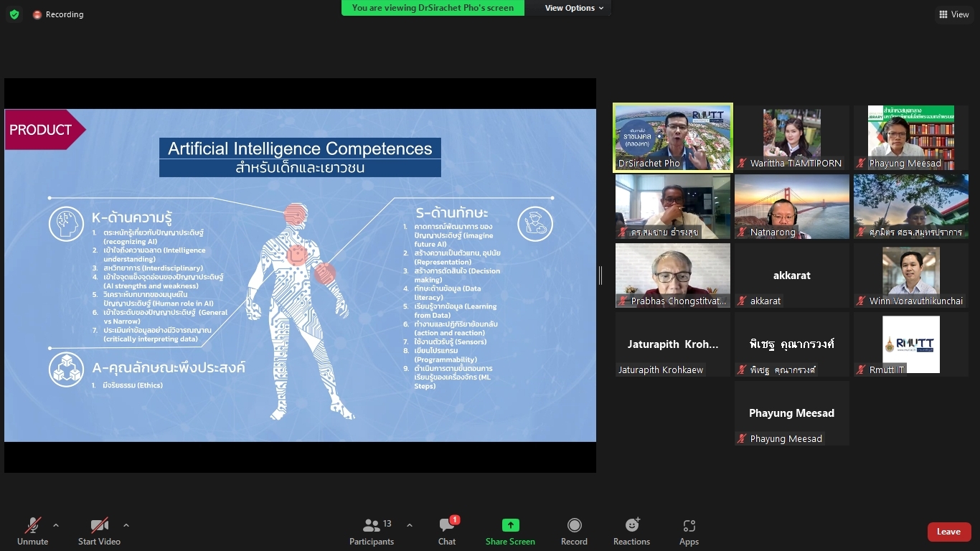980x551 pixels.
Task: Expand the arrow next to Participants
Action: (410, 525)
